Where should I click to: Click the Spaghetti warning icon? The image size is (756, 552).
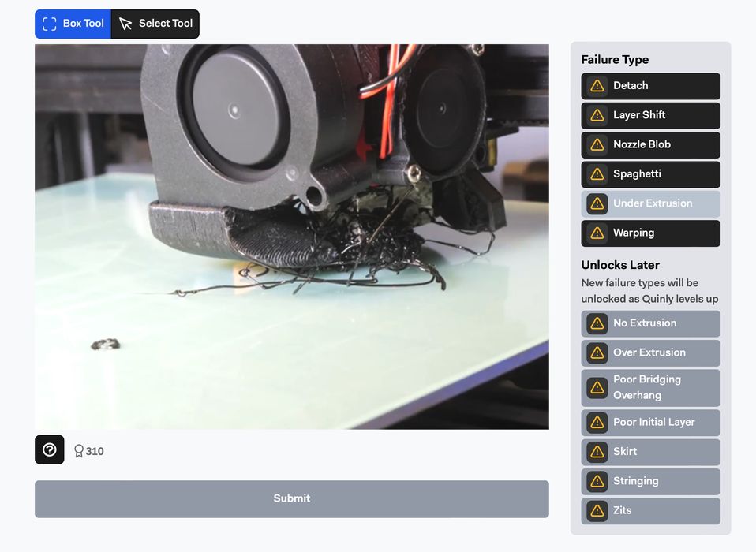click(597, 174)
